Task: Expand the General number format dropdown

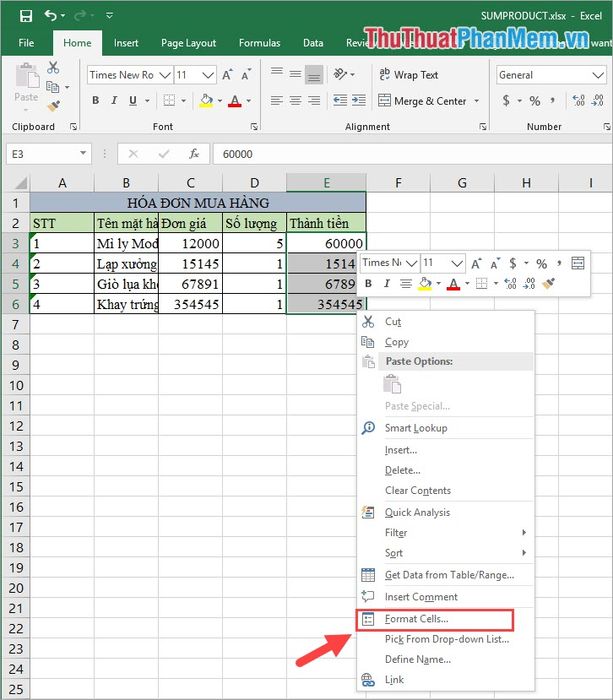Action: pyautogui.click(x=598, y=75)
